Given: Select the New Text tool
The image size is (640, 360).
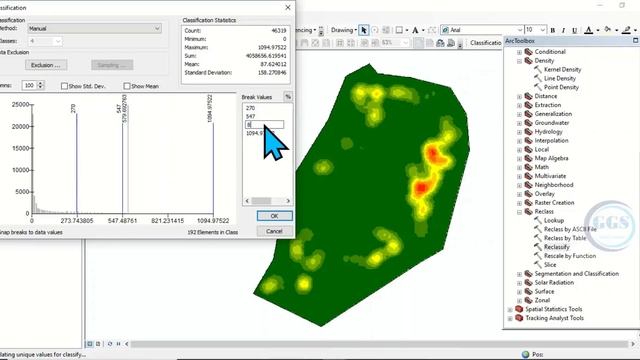Looking at the screenshot, I should 415,30.
